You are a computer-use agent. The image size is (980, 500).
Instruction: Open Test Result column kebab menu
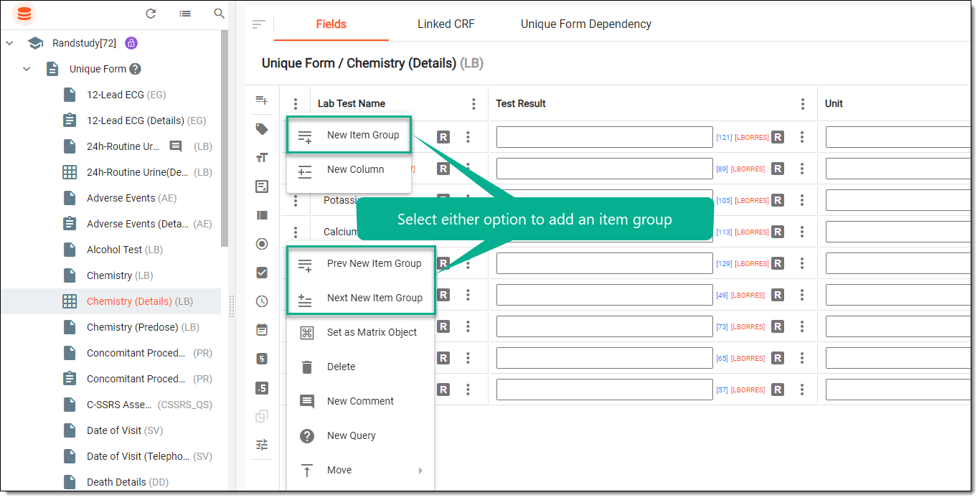[803, 104]
